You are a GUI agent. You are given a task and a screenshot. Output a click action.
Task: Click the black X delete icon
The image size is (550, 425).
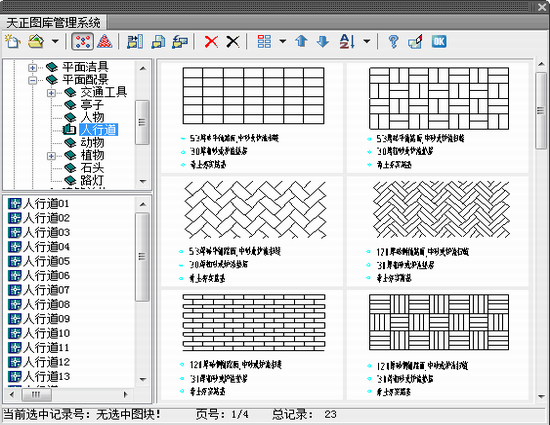pos(233,42)
